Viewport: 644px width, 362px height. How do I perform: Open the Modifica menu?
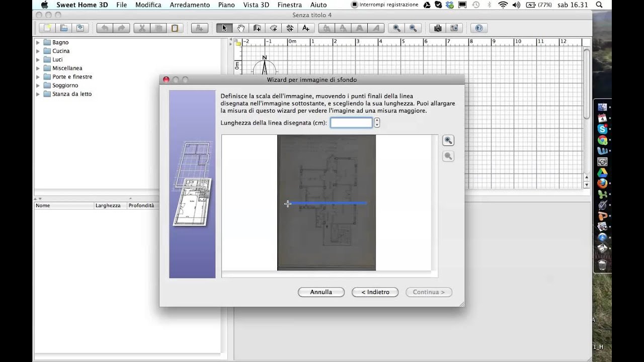pyautogui.click(x=148, y=5)
